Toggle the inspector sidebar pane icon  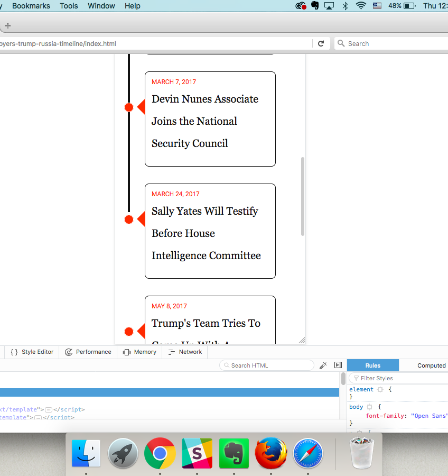pyautogui.click(x=338, y=365)
